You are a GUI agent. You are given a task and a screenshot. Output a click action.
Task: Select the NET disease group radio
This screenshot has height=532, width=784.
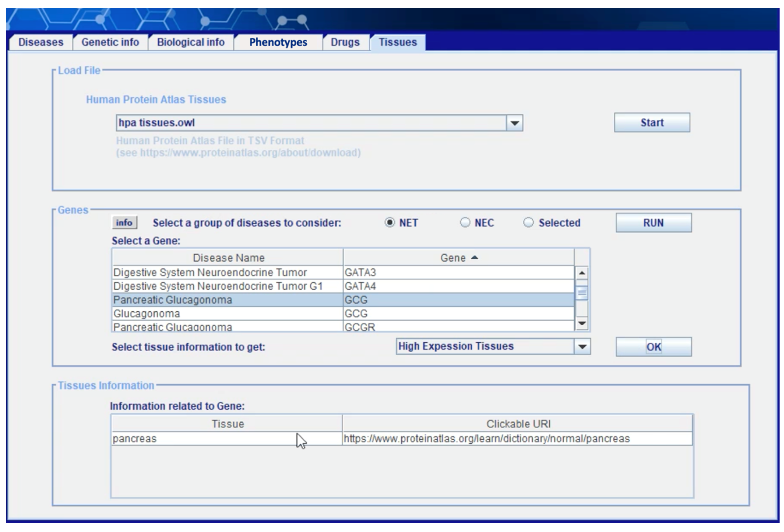tap(390, 223)
